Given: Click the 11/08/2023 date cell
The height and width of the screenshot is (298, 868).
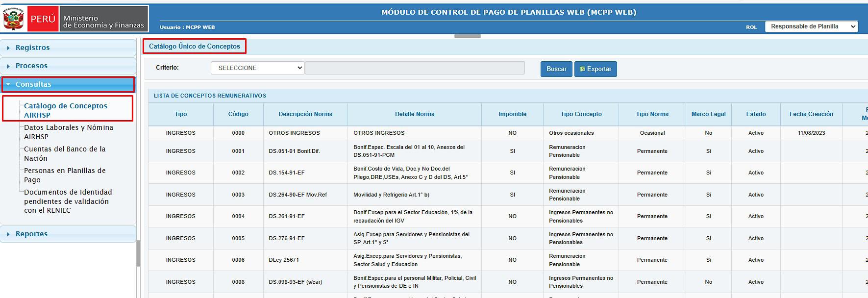Looking at the screenshot, I should pos(811,133).
